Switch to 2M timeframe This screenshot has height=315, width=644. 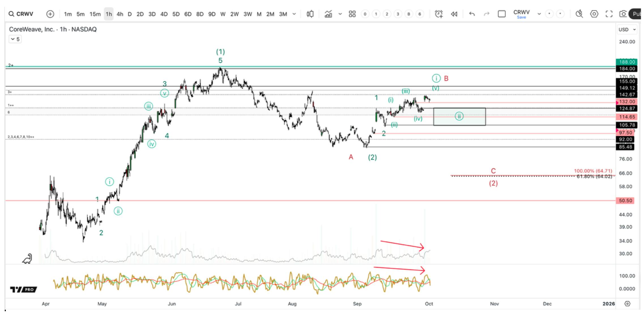[270, 14]
